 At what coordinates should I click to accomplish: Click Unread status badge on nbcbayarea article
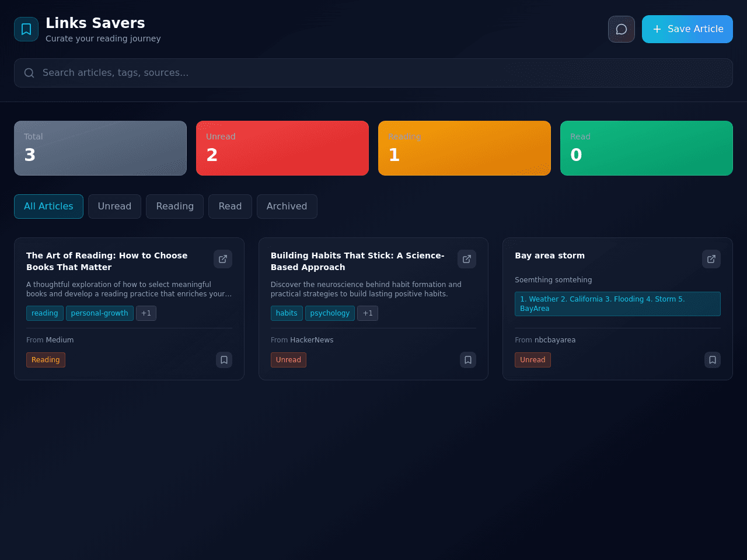tap(533, 360)
